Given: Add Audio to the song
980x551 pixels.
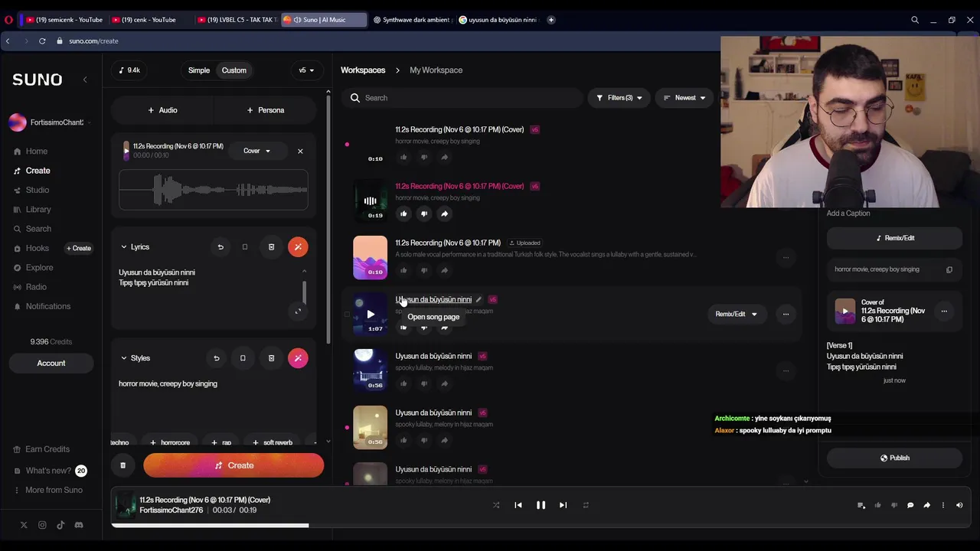Looking at the screenshot, I should tap(162, 110).
